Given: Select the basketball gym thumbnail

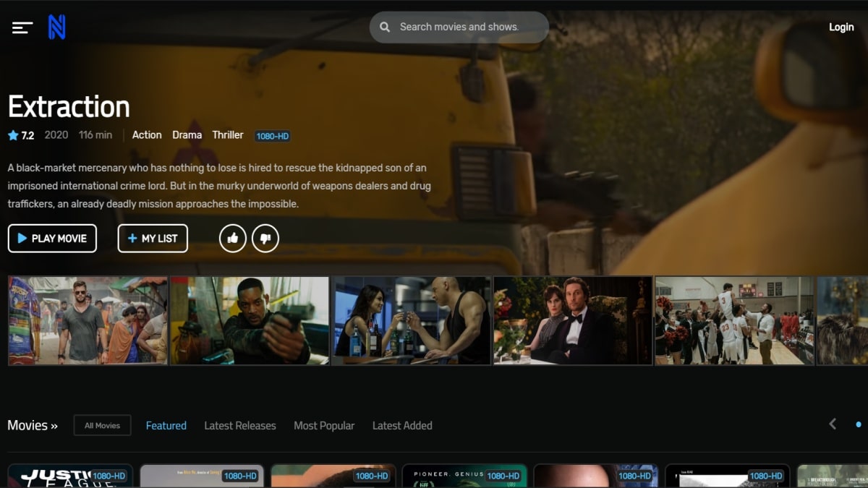Looking at the screenshot, I should pyautogui.click(x=735, y=320).
